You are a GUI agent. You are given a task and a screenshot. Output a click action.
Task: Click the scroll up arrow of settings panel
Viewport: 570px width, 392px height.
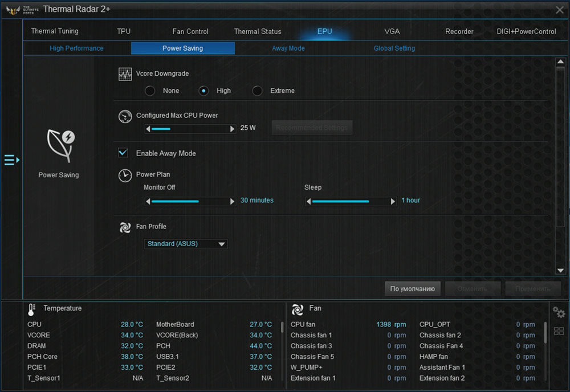560,62
